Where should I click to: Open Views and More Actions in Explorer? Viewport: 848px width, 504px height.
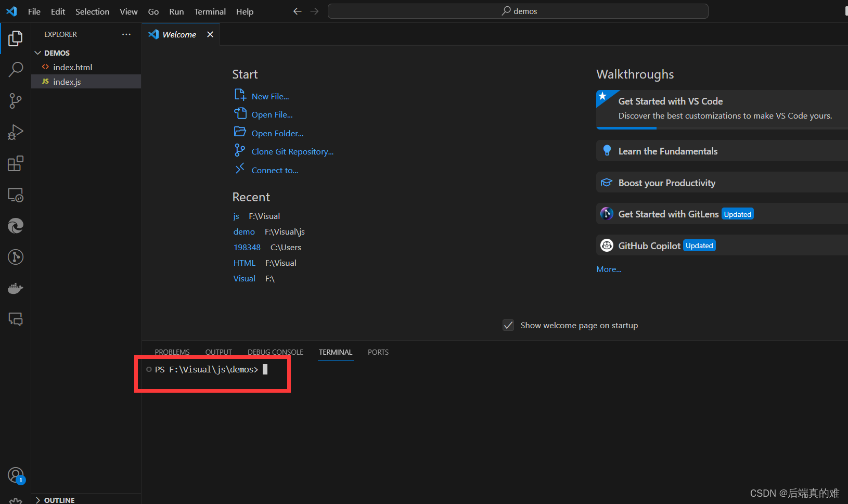(x=126, y=34)
